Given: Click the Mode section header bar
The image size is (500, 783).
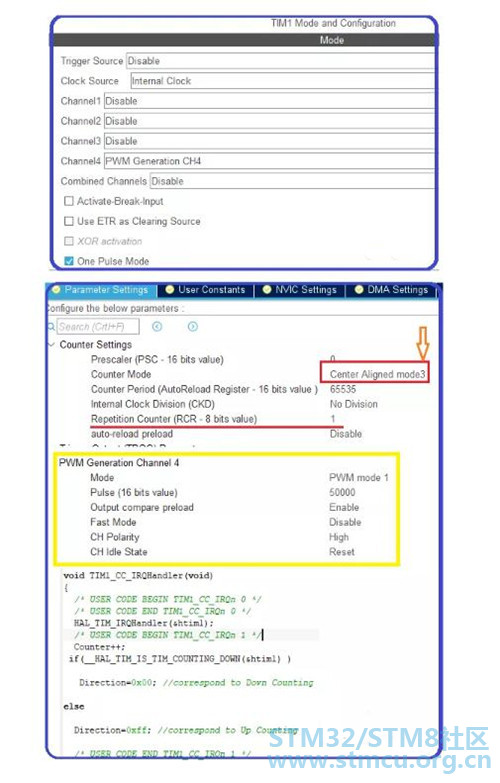Looking at the screenshot, I should pos(244,40).
